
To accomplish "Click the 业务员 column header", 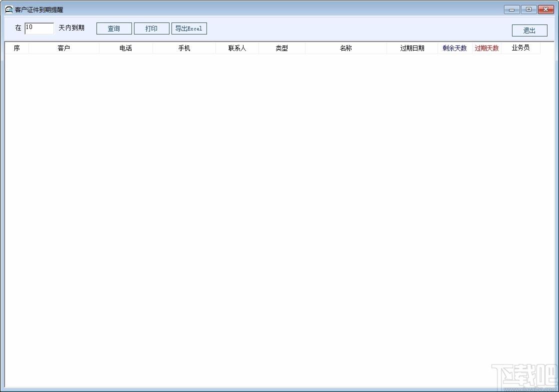I will tap(521, 48).
